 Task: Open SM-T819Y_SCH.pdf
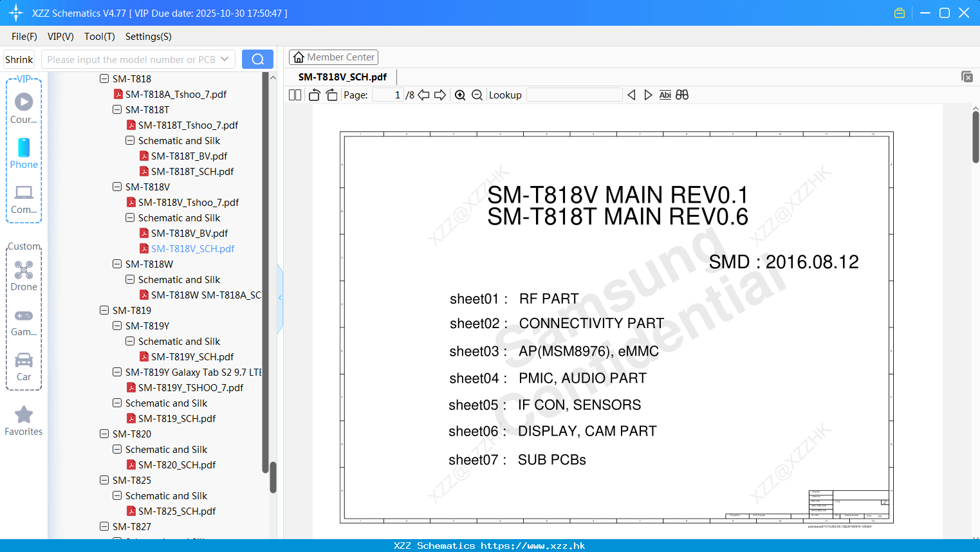[192, 356]
